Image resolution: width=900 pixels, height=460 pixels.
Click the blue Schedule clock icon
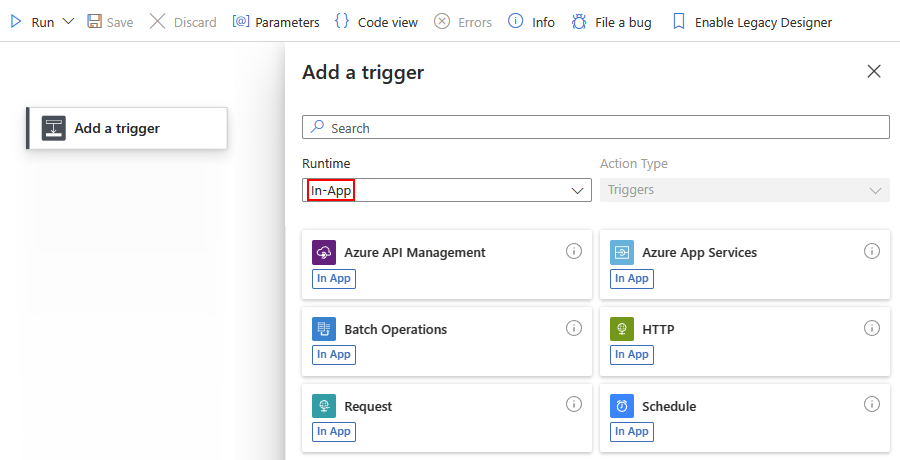622,406
